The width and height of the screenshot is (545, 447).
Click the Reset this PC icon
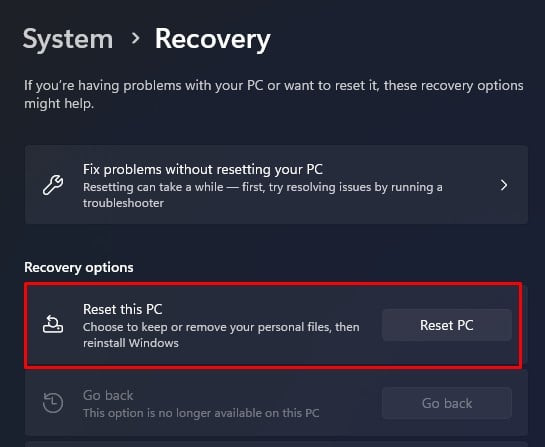pos(53,324)
